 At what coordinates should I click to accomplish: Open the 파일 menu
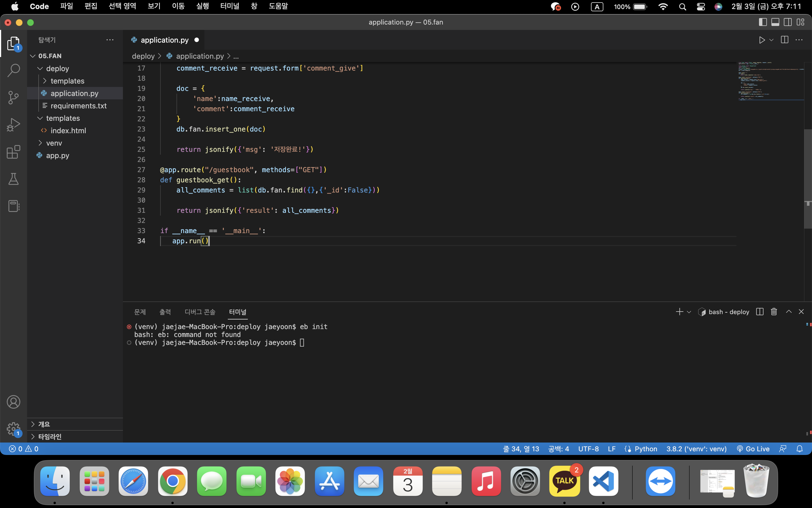[x=67, y=6]
